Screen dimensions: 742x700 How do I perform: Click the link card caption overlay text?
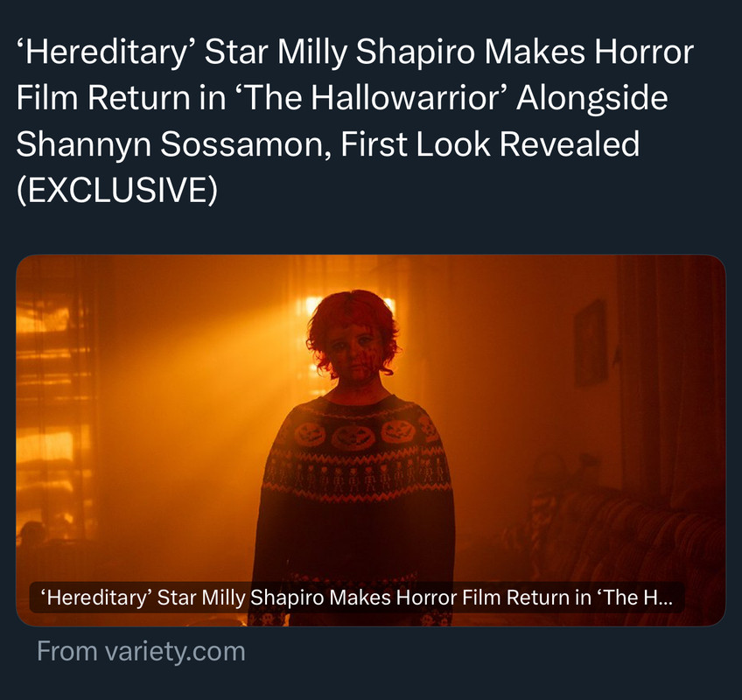point(357,598)
